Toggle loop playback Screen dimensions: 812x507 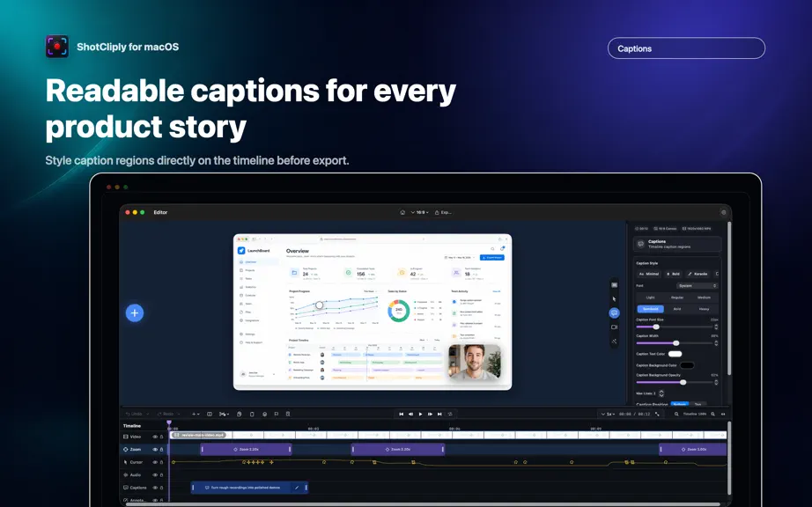(x=450, y=414)
